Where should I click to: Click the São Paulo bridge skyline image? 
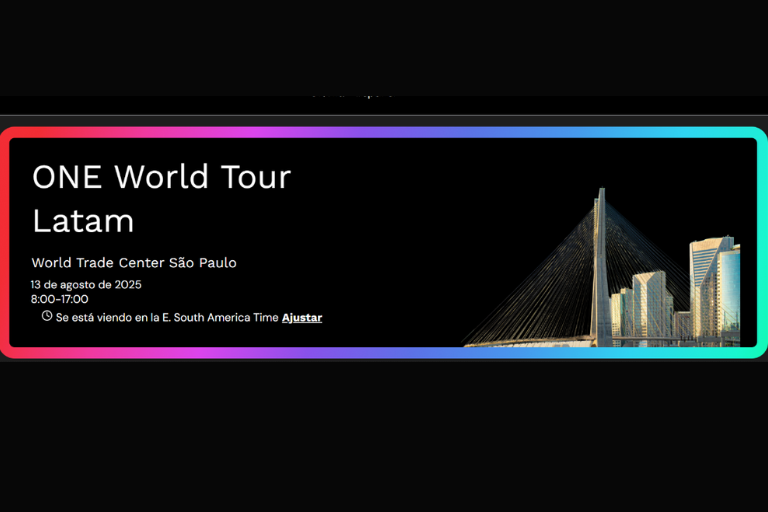click(x=601, y=268)
